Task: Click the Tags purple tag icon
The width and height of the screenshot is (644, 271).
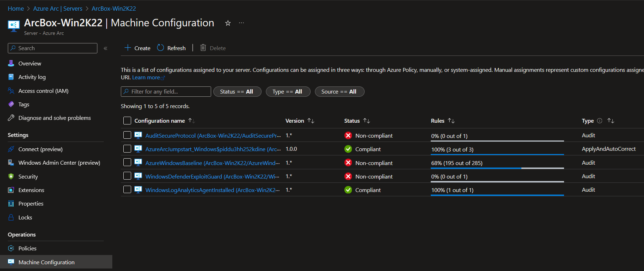Action: point(11,104)
